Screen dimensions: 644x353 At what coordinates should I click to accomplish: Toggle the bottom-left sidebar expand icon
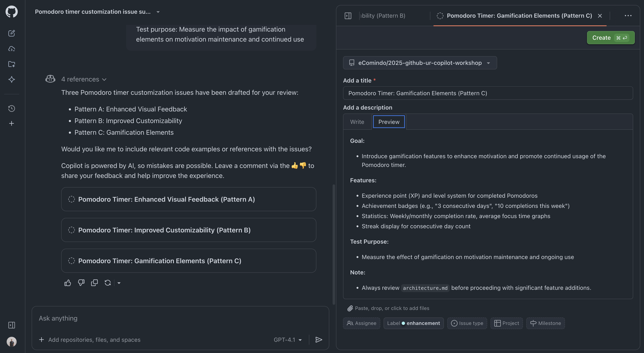(11, 325)
